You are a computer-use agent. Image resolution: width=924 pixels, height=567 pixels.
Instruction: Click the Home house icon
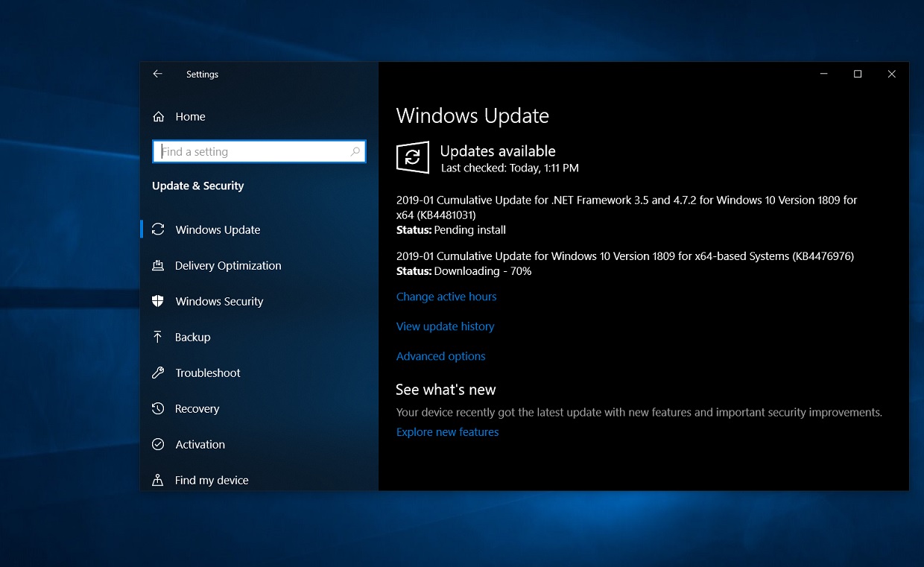158,116
